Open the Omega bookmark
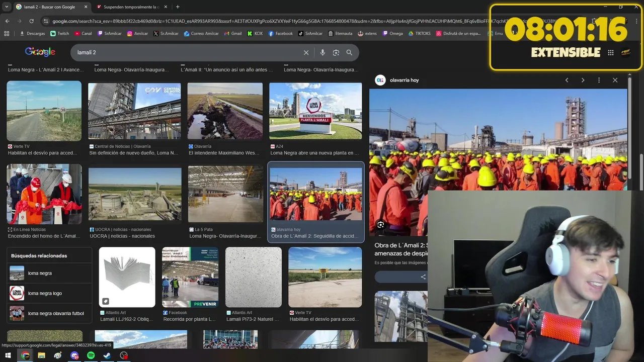The image size is (644, 362). 392,34
